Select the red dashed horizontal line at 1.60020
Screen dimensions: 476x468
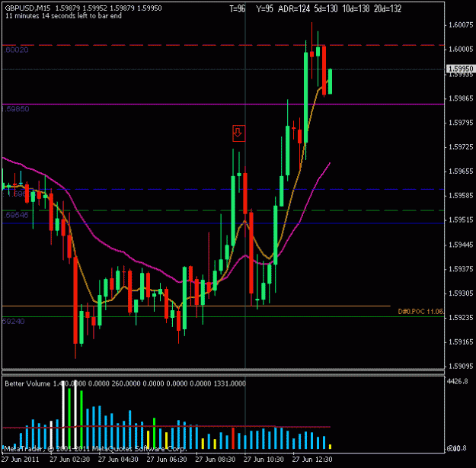tap(223, 45)
